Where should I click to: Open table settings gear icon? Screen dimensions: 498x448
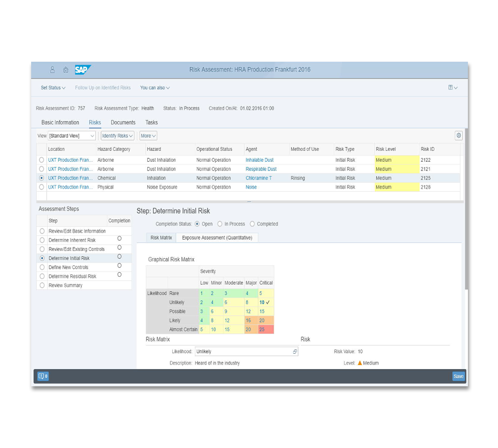pyautogui.click(x=459, y=135)
